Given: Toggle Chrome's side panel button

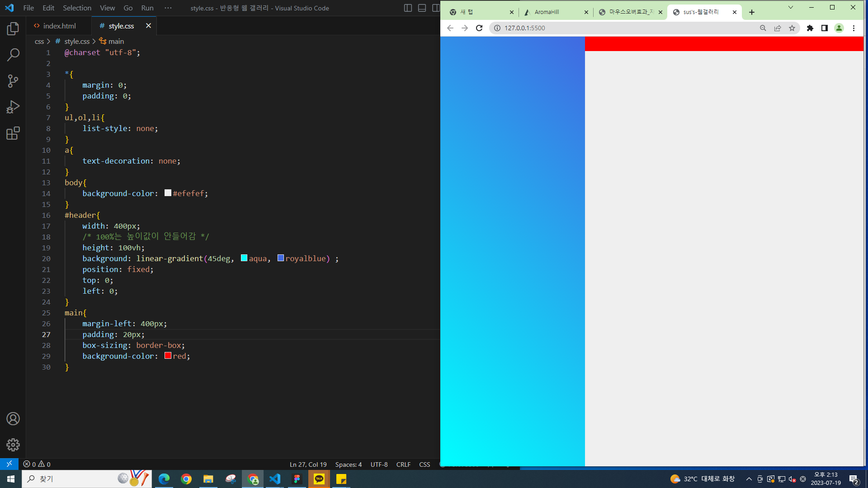Looking at the screenshot, I should pyautogui.click(x=825, y=28).
